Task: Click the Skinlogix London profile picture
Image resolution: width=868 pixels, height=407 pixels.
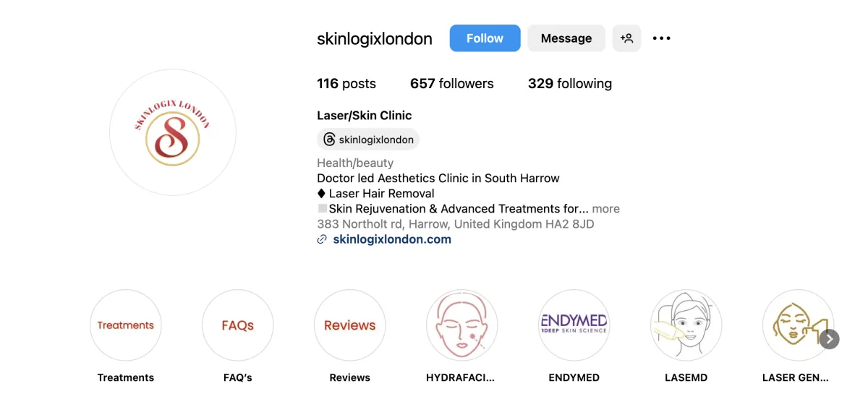Action: [173, 132]
